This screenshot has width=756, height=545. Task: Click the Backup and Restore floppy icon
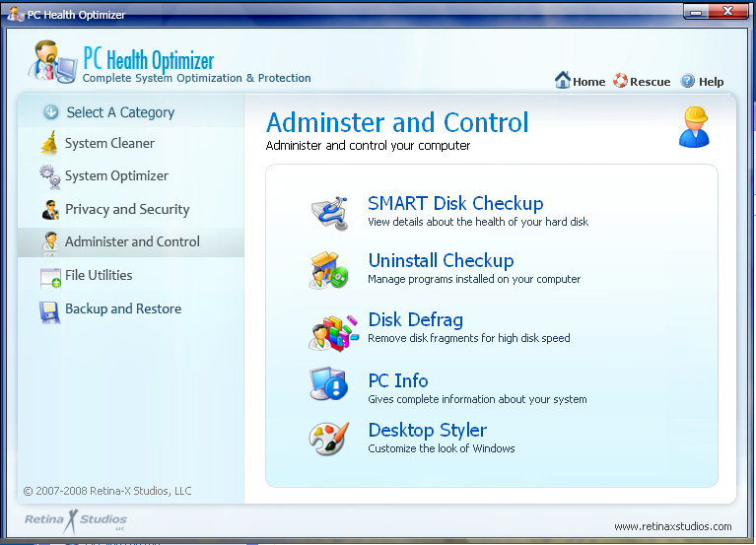point(49,312)
